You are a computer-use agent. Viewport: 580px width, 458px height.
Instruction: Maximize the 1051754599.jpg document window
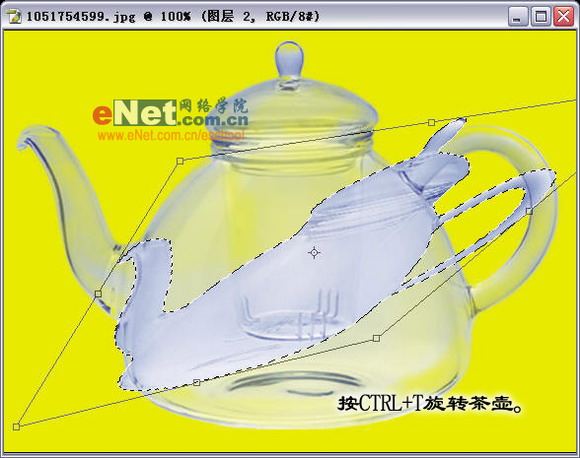point(541,17)
